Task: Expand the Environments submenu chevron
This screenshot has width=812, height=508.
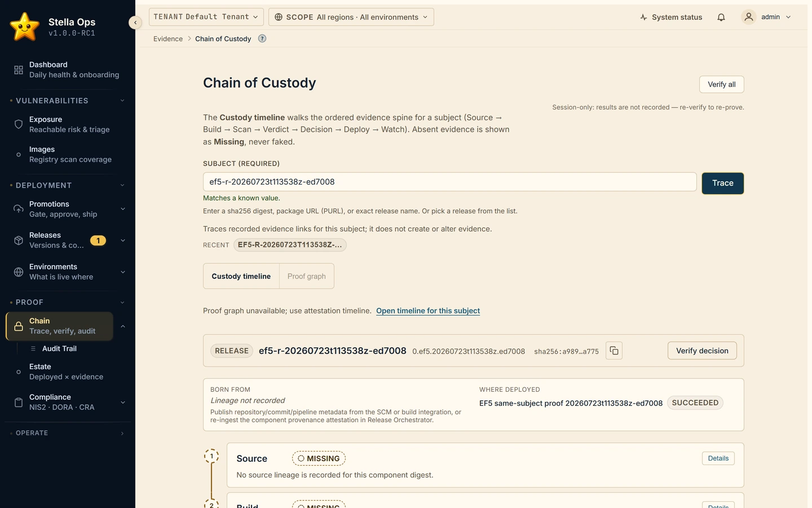Action: [122, 272]
